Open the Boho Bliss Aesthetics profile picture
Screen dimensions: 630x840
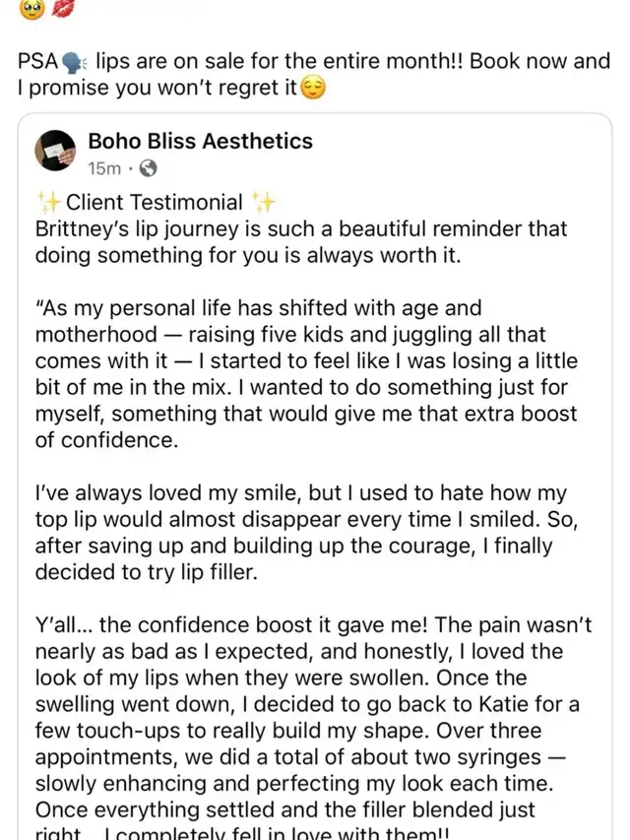pyautogui.click(x=58, y=152)
